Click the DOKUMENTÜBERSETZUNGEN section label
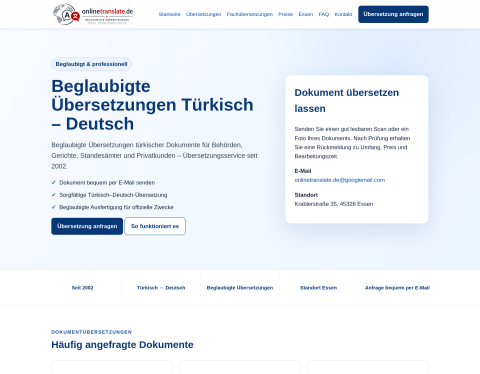The width and height of the screenshot is (480, 374). point(91,332)
